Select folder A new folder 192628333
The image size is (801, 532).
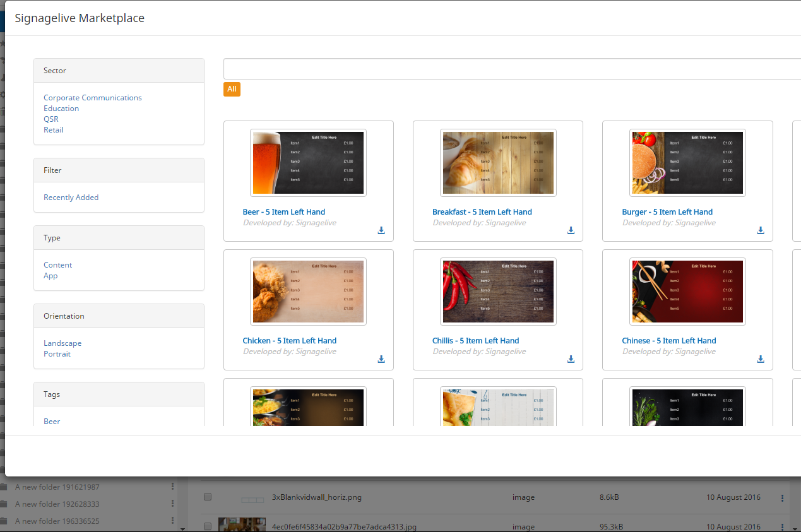pos(57,504)
